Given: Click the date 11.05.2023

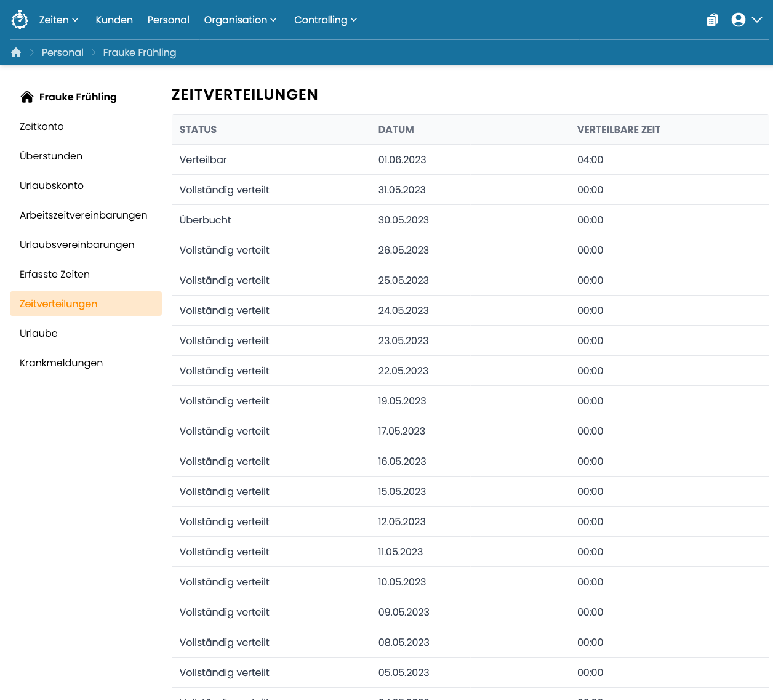Looking at the screenshot, I should (401, 552).
